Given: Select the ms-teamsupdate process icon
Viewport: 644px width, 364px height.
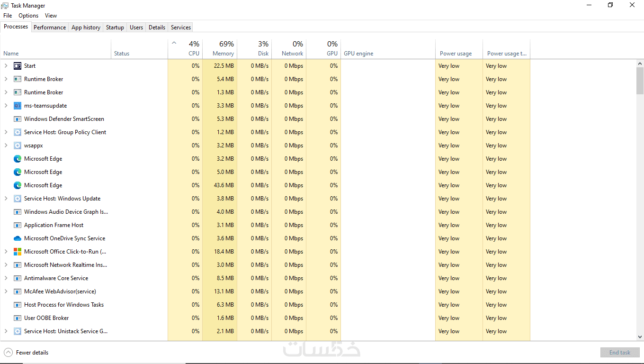Looking at the screenshot, I should click(18, 106).
